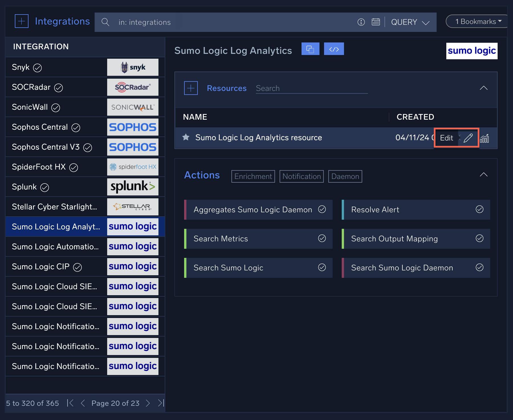This screenshot has height=420, width=513.
Task: Collapse the Actions section with the chevron
Action: [484, 174]
